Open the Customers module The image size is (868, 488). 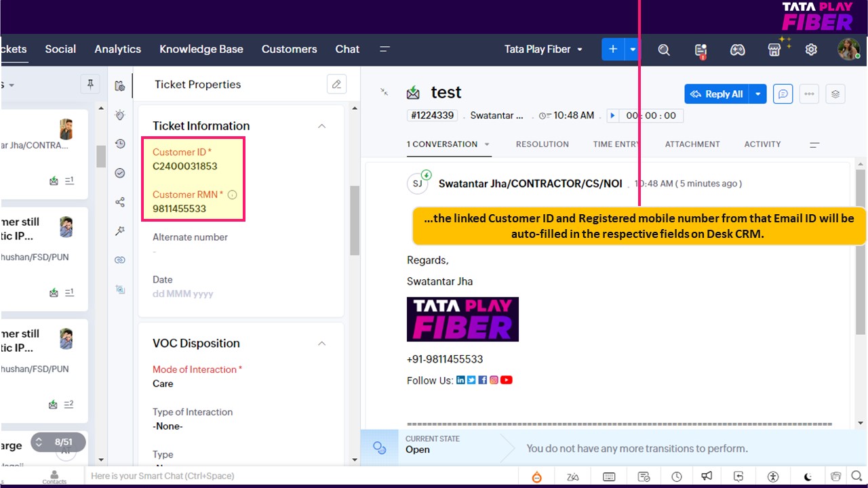coord(290,49)
